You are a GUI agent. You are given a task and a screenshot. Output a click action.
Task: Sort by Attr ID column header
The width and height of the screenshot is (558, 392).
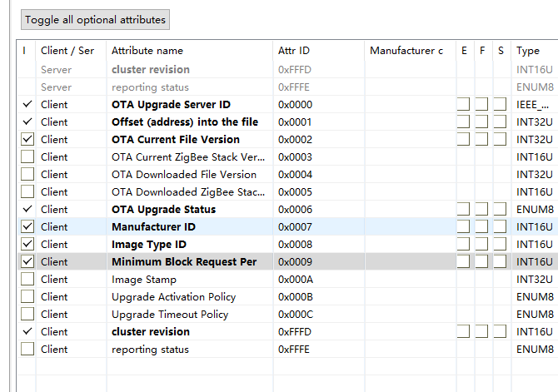point(293,51)
